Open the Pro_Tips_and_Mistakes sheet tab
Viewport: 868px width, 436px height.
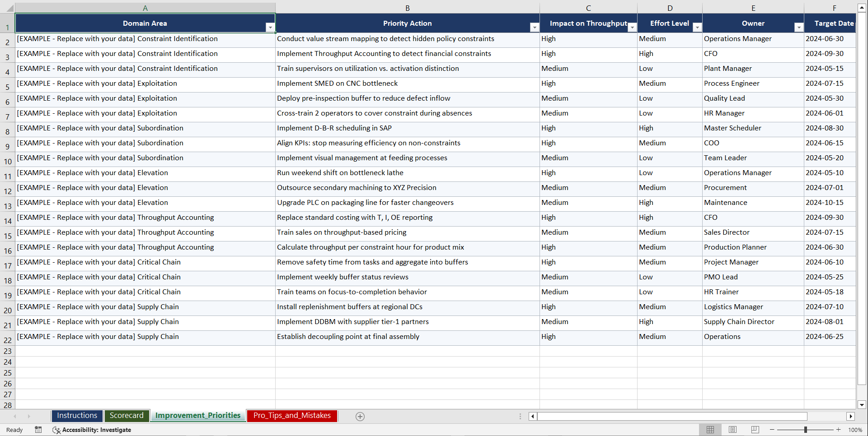point(292,416)
